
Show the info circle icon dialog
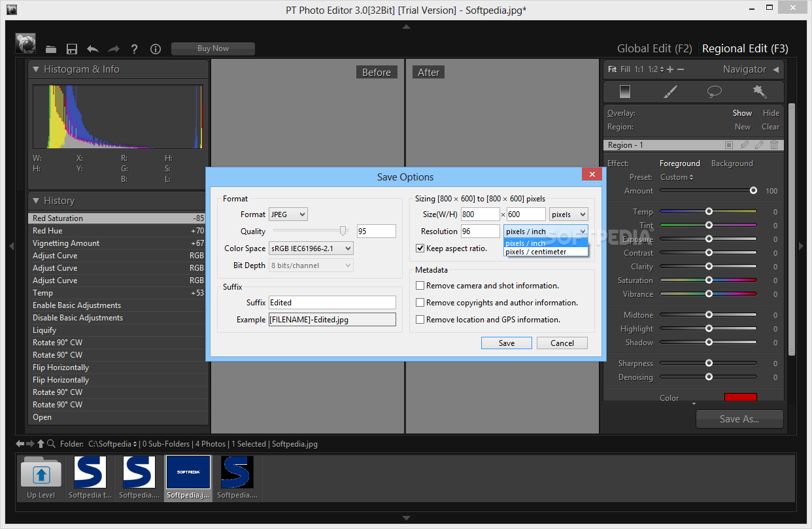(156, 49)
